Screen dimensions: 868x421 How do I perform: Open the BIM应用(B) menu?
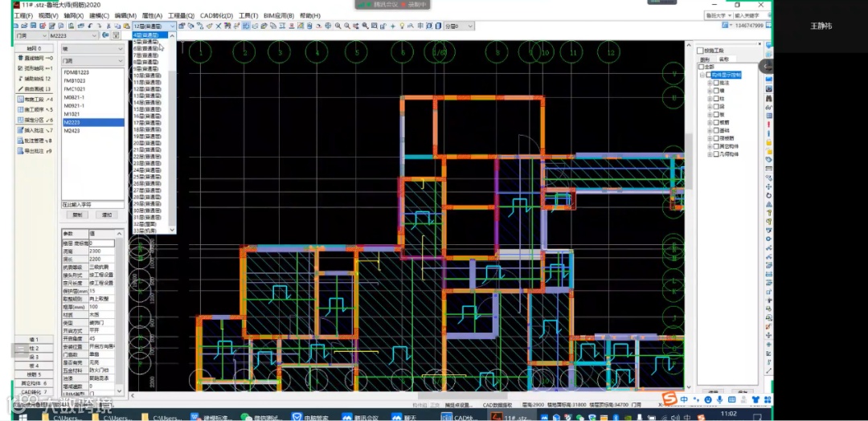point(279,15)
